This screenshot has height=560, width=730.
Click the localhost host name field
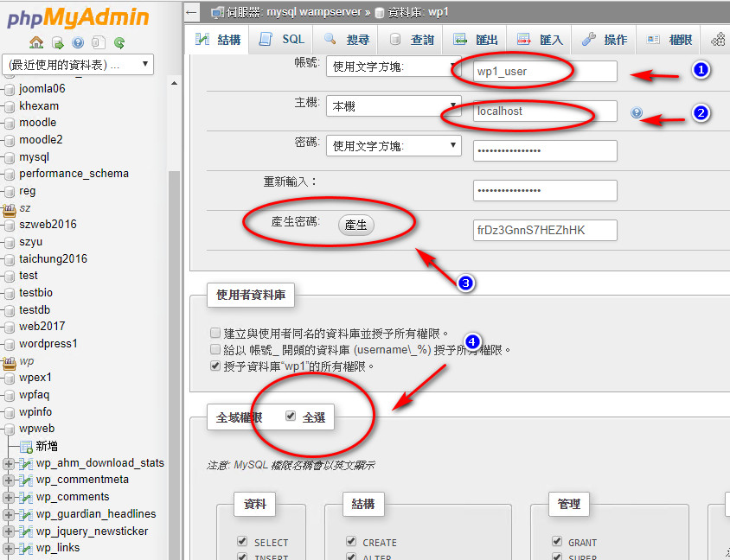click(x=545, y=111)
